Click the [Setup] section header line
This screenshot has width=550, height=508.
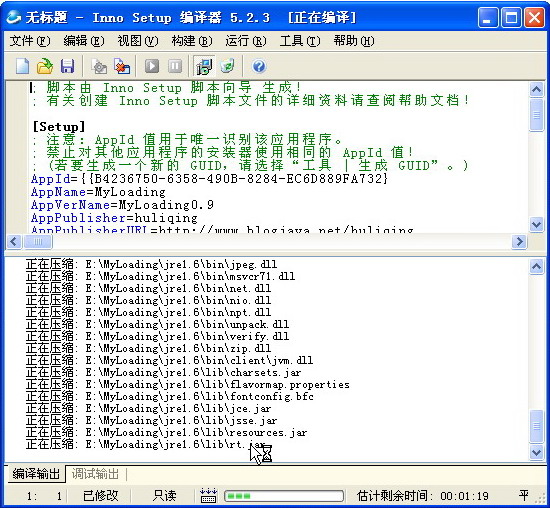59,127
